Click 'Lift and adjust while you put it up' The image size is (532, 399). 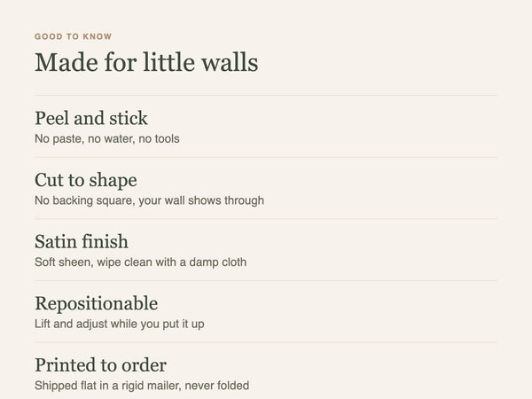(120, 324)
